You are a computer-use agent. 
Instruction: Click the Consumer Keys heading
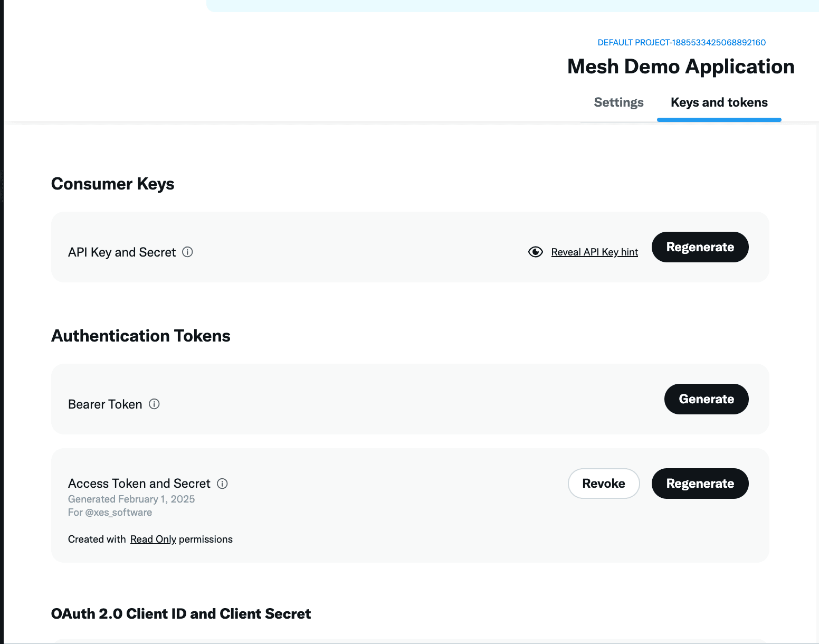[x=112, y=184]
